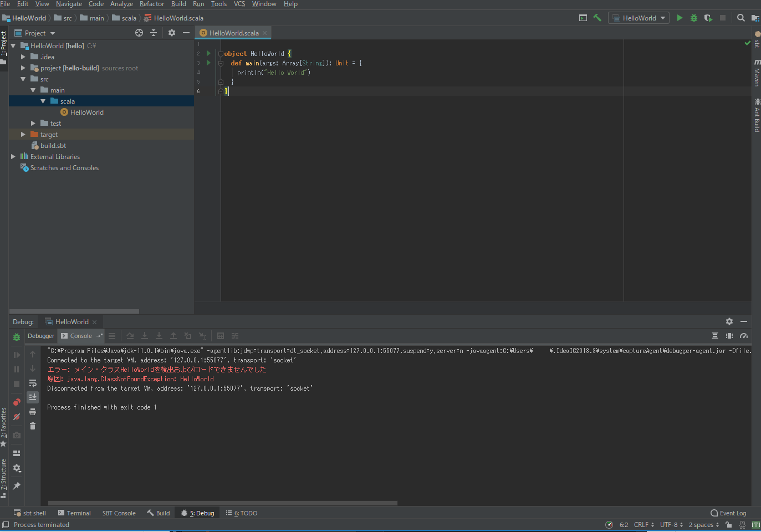Toggle Mute Breakpoints in the debug toolbar
The width and height of the screenshot is (761, 532).
pos(17,417)
